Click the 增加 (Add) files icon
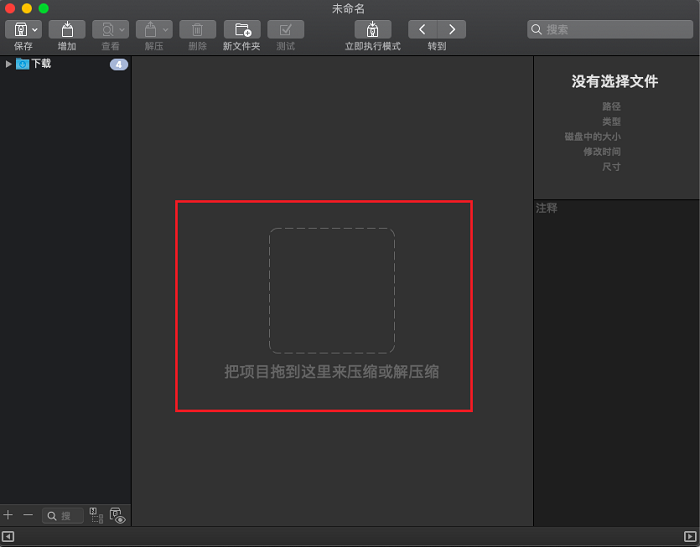The width and height of the screenshot is (700, 547). click(x=67, y=30)
